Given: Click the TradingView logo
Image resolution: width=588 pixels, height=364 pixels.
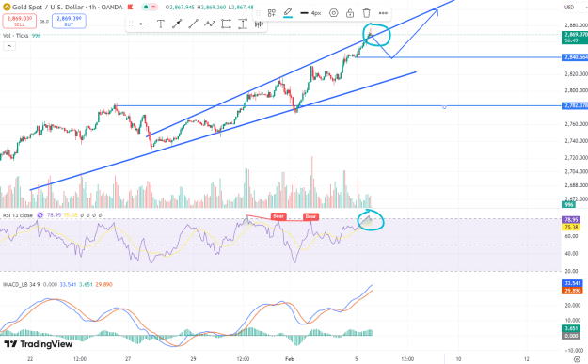Looking at the screenshot, I should (39, 343).
